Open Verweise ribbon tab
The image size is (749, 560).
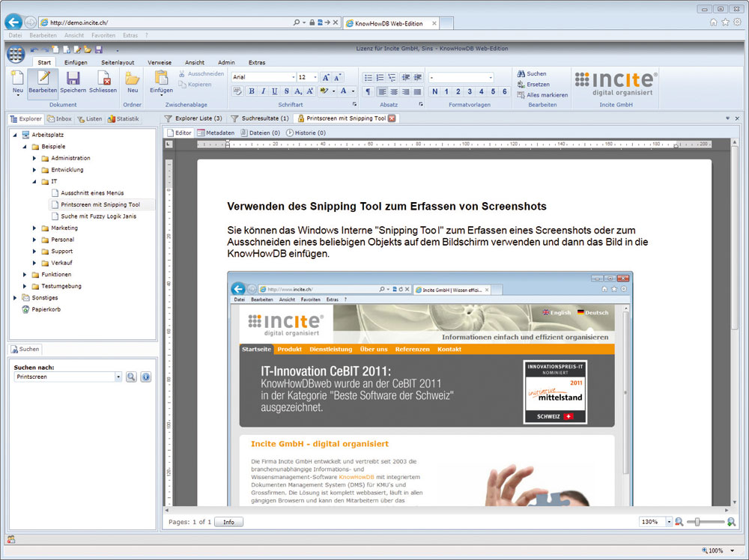click(160, 63)
